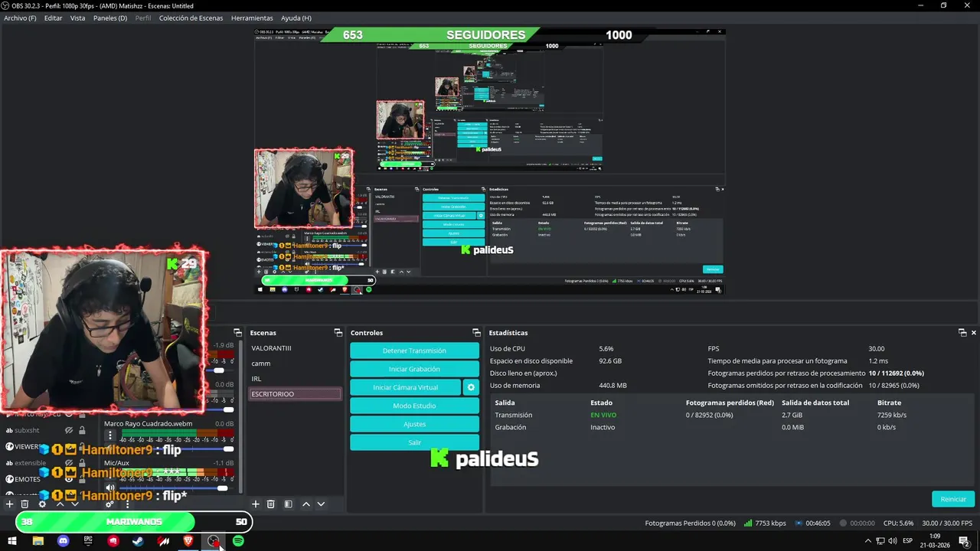980x551 pixels.
Task: Open the Herramientas menu
Action: click(252, 18)
